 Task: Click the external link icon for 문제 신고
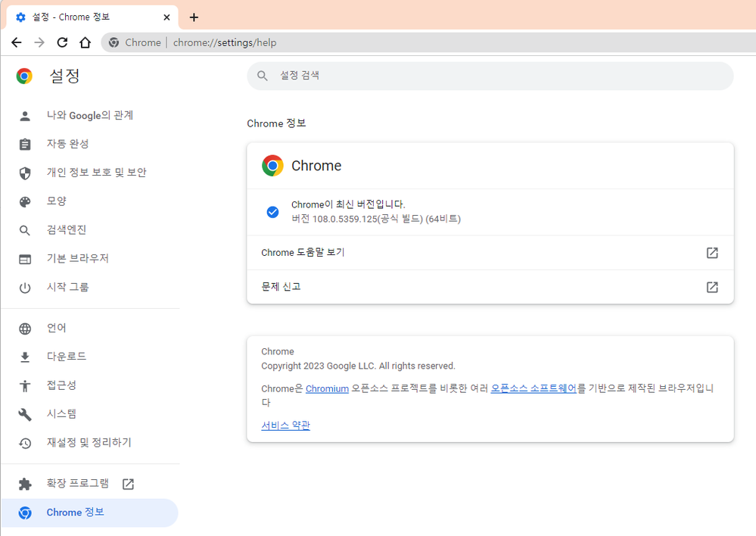coord(712,287)
